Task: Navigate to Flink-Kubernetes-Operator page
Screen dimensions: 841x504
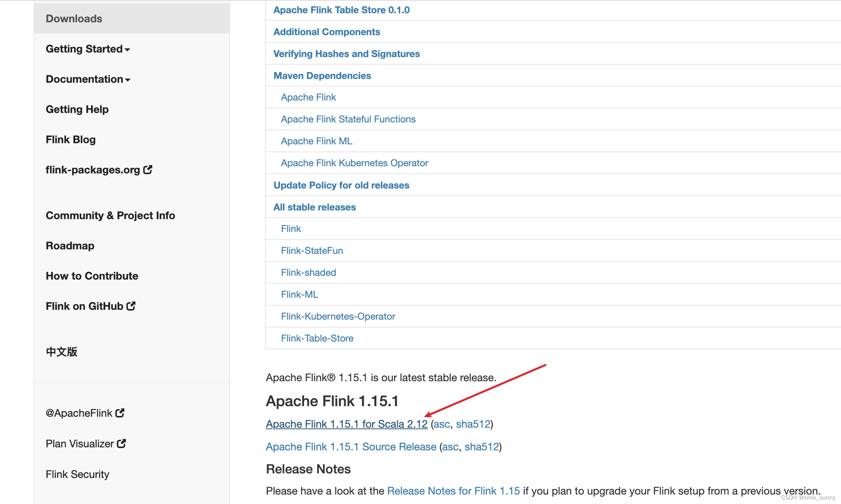Action: 338,316
